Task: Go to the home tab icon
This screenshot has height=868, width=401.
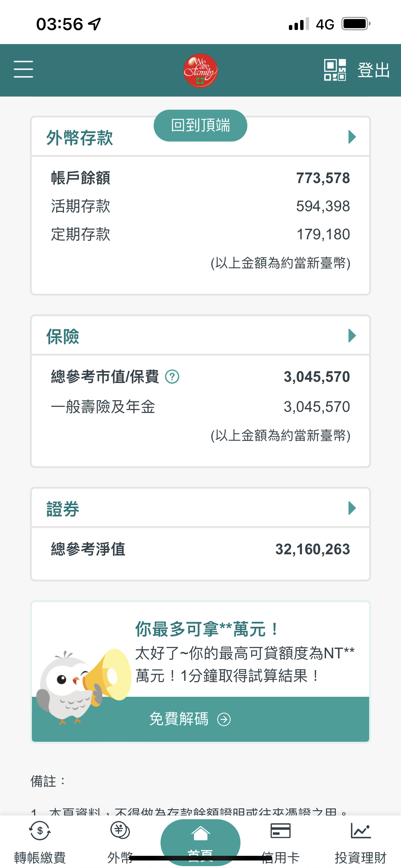Action: pyautogui.click(x=200, y=834)
